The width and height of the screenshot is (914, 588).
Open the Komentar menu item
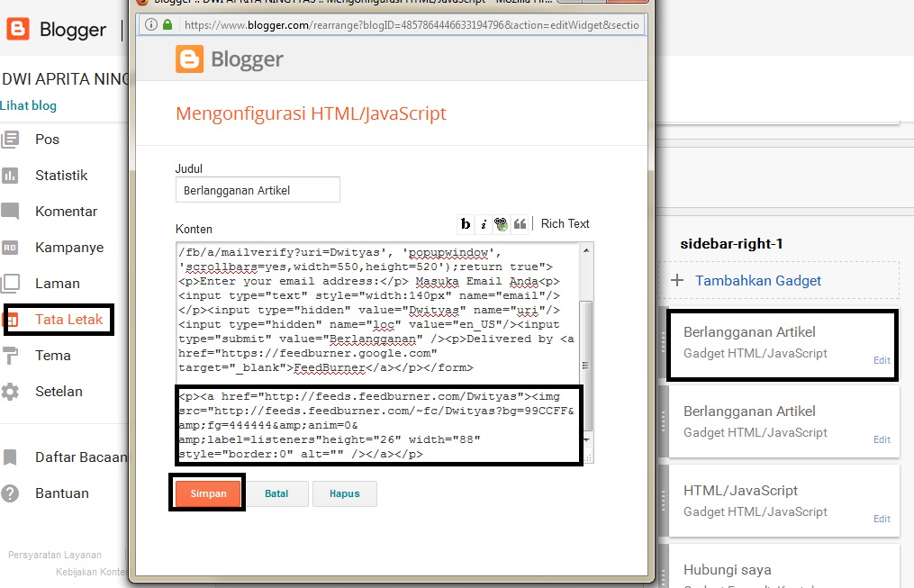pyautogui.click(x=66, y=212)
